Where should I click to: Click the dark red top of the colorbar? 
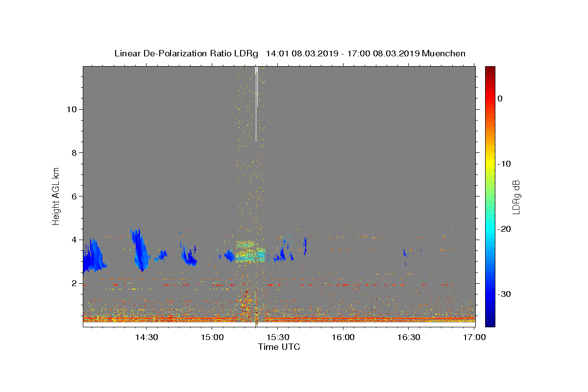tap(490, 70)
